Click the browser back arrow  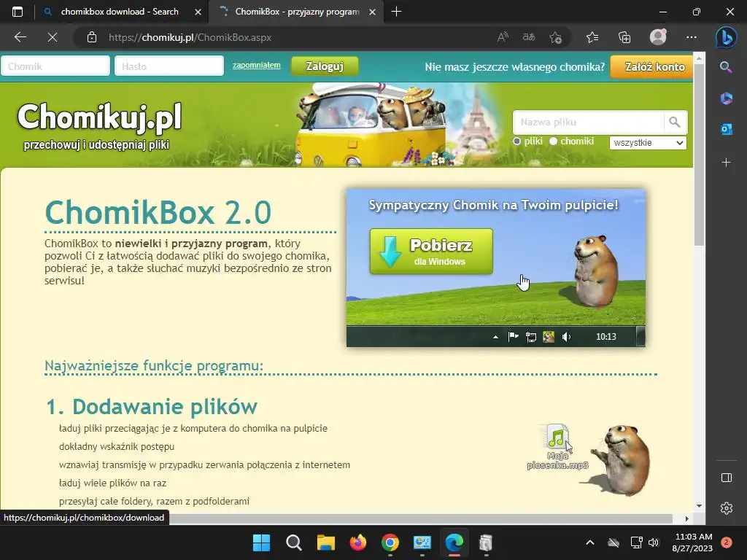20,37
